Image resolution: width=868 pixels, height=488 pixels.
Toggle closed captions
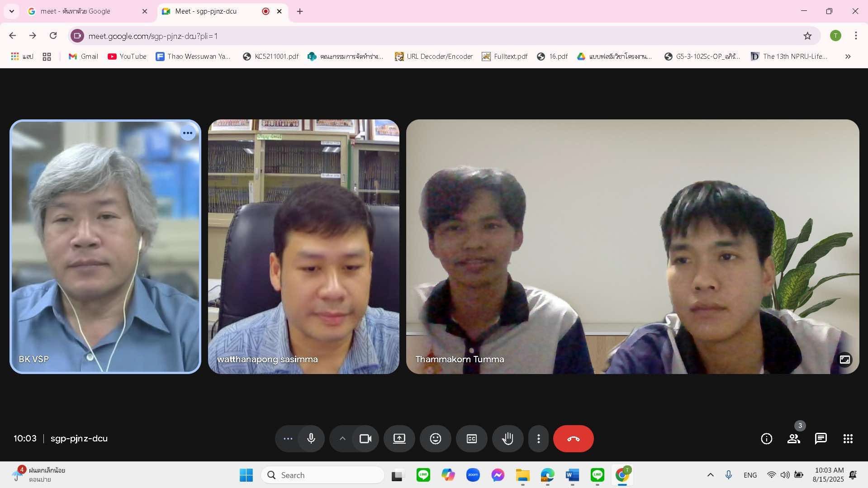point(471,438)
